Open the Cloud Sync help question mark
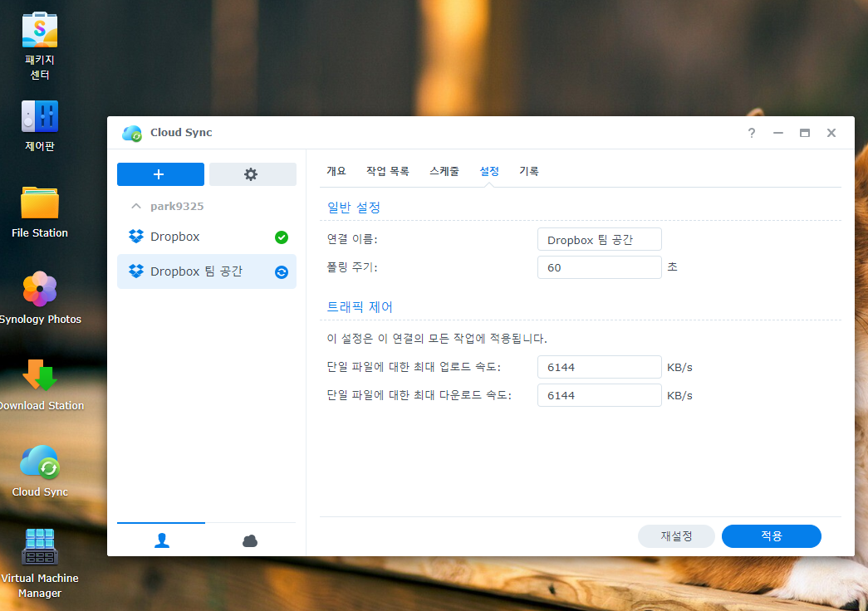The image size is (868, 611). (752, 133)
